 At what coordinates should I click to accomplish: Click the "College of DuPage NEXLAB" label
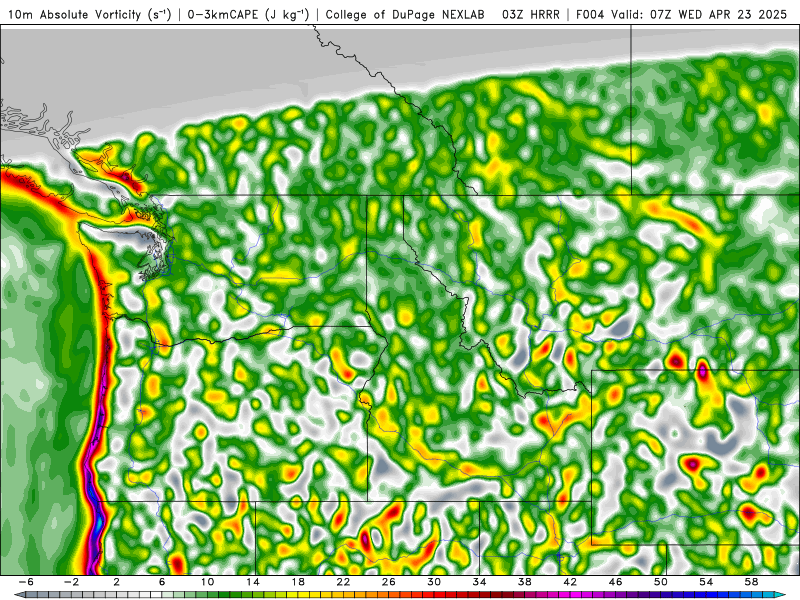(405, 14)
